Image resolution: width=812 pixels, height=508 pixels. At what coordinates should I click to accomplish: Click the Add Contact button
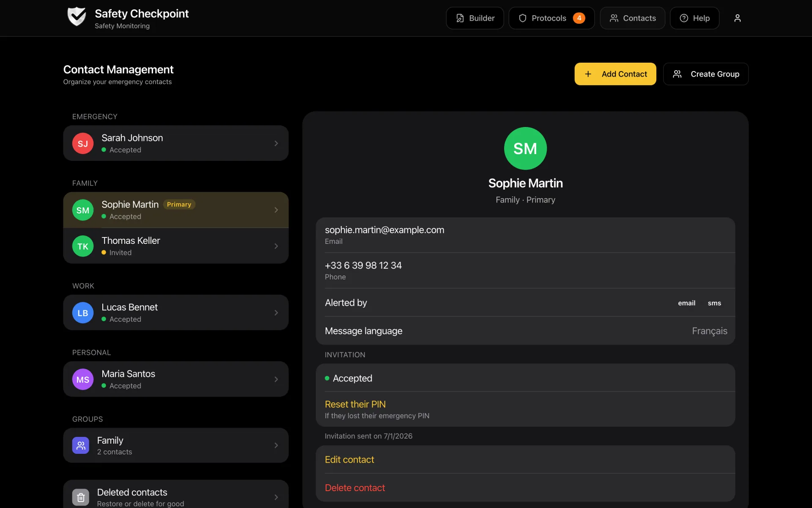point(615,74)
